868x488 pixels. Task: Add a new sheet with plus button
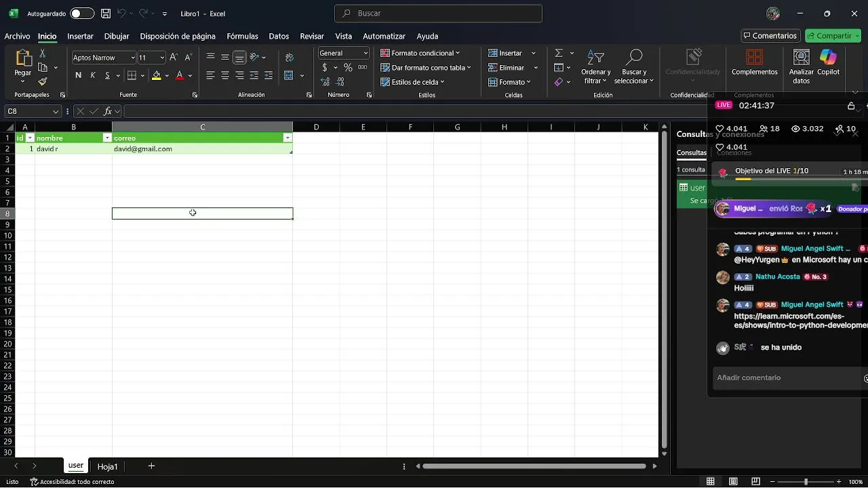151,466
